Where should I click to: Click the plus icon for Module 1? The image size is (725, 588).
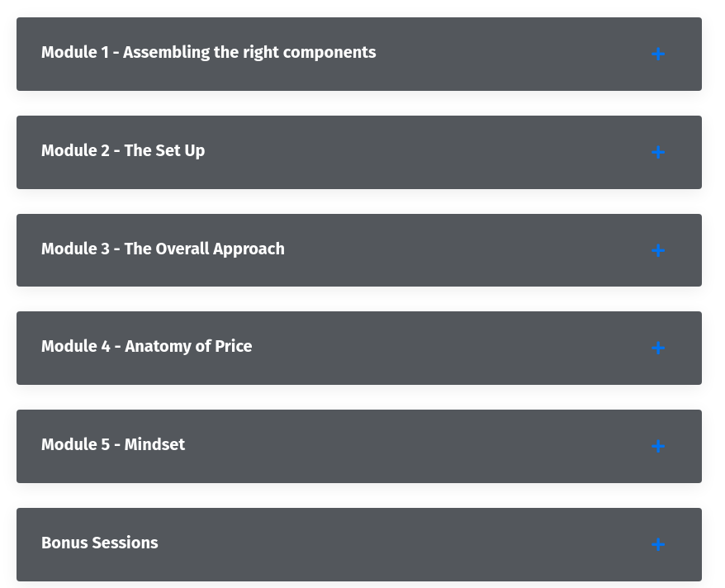(658, 55)
